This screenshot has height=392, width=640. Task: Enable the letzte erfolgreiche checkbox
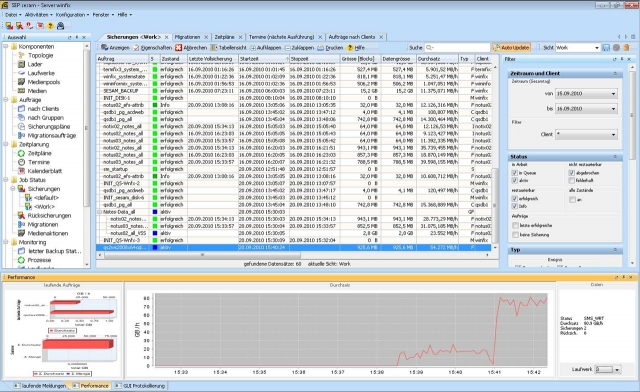click(515, 225)
